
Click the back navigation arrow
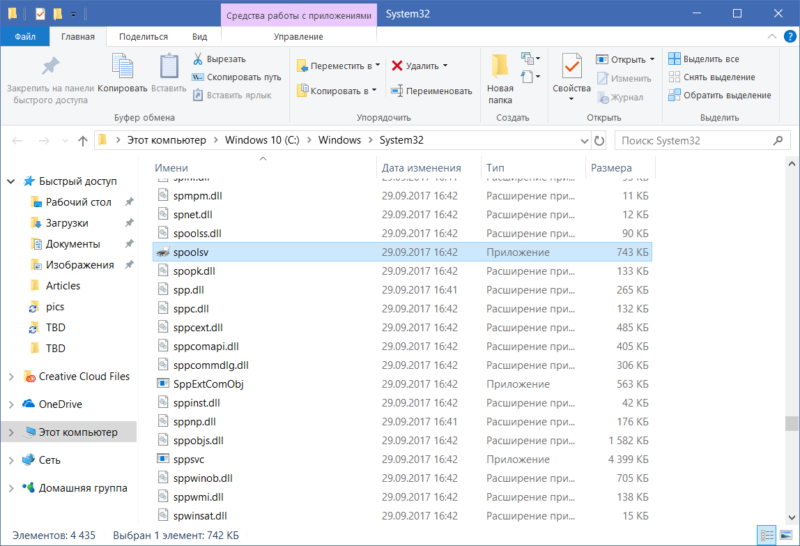[17, 140]
